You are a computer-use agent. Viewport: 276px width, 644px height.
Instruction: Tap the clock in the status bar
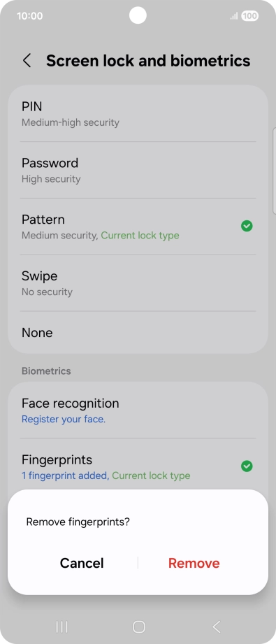pos(29,16)
